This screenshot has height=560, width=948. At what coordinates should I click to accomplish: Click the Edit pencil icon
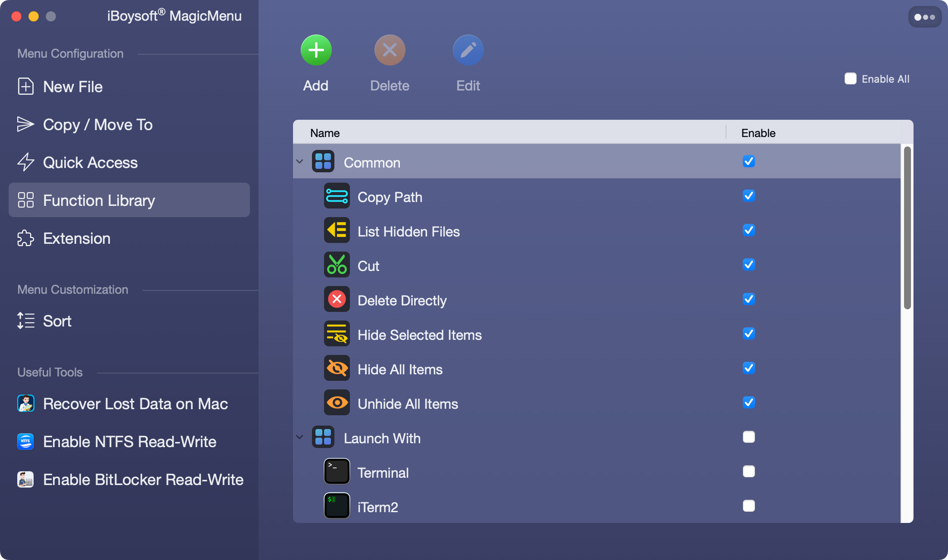coord(468,50)
